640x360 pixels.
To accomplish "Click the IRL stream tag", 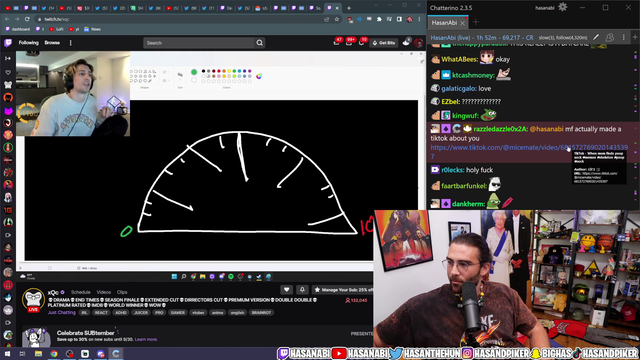I will pos(84,313).
